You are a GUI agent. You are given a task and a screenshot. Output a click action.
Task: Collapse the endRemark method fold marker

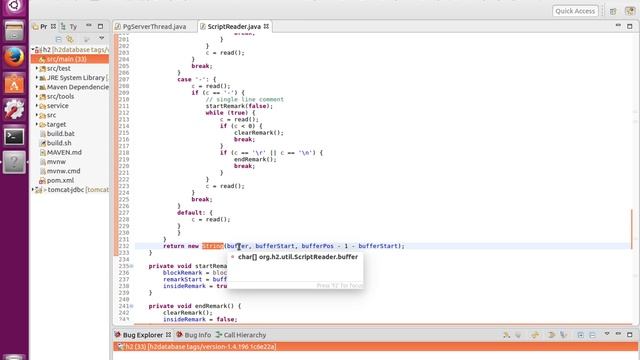coord(131,306)
